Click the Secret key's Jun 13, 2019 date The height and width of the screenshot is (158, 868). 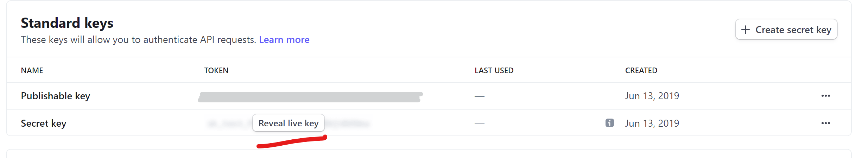[x=652, y=123]
